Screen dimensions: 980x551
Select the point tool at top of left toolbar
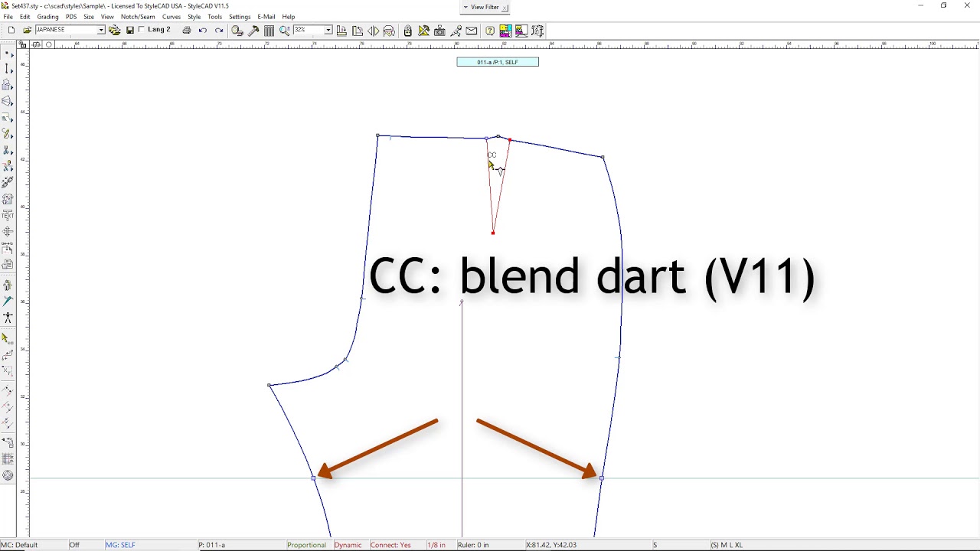(x=8, y=54)
